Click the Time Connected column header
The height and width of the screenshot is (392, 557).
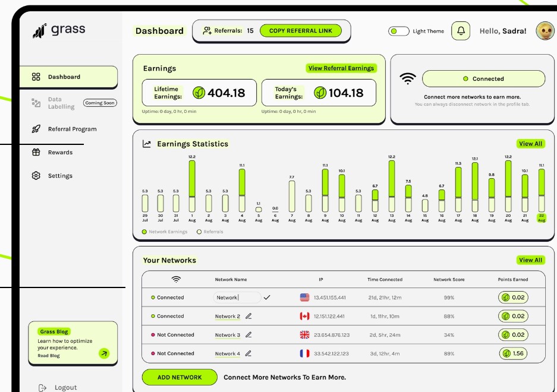pos(385,279)
